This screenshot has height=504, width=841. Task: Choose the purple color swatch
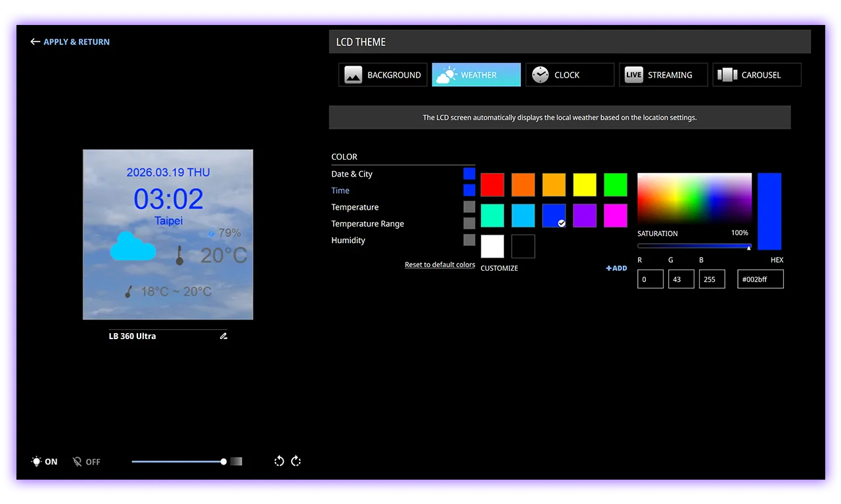(585, 216)
